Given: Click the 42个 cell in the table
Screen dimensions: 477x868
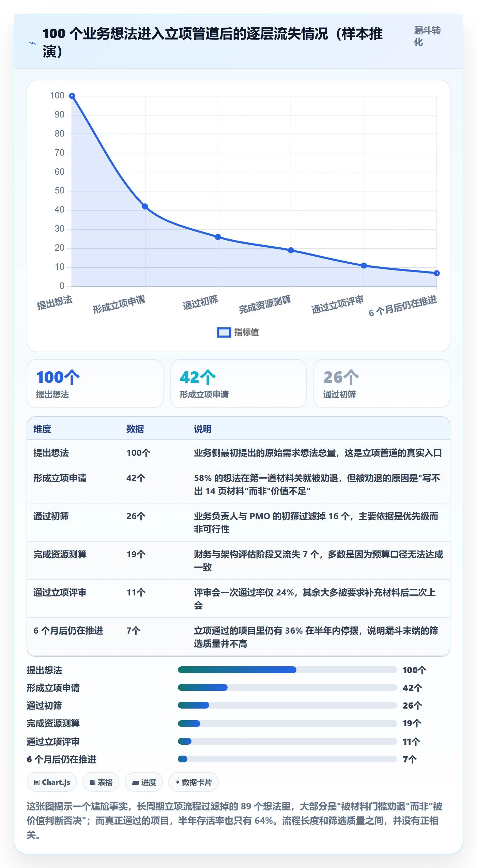Looking at the screenshot, I should click(x=136, y=478).
